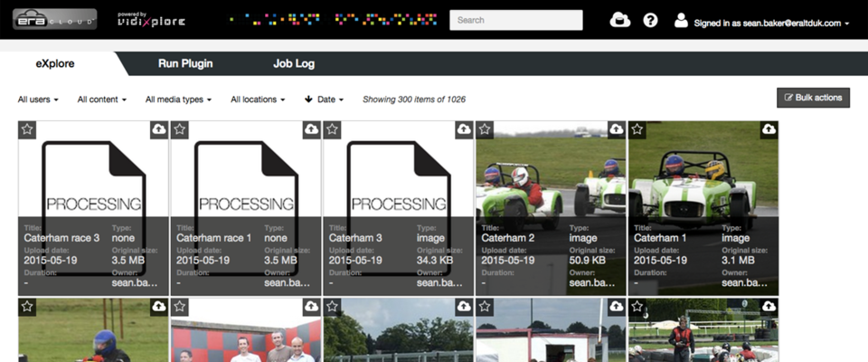Open the Date sort dropdown

[331, 100]
